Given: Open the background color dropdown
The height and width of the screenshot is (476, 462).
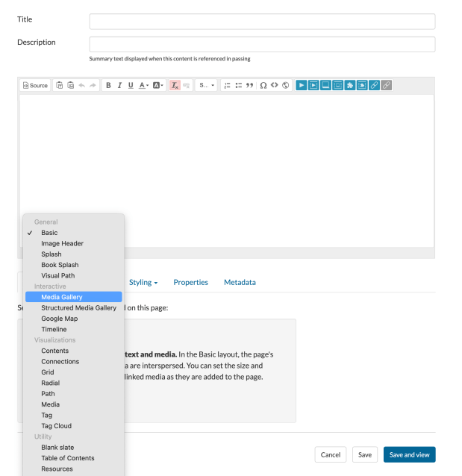Looking at the screenshot, I should [158, 86].
